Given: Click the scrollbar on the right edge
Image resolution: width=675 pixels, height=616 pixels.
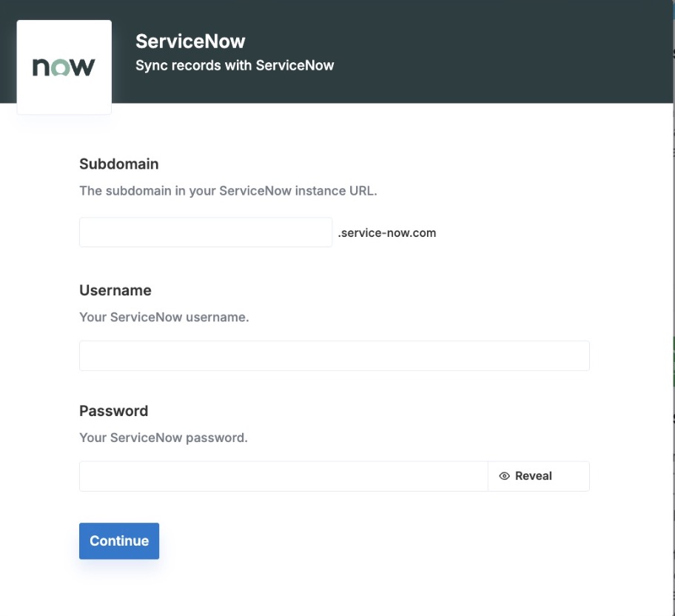Looking at the screenshot, I should pos(671,296).
